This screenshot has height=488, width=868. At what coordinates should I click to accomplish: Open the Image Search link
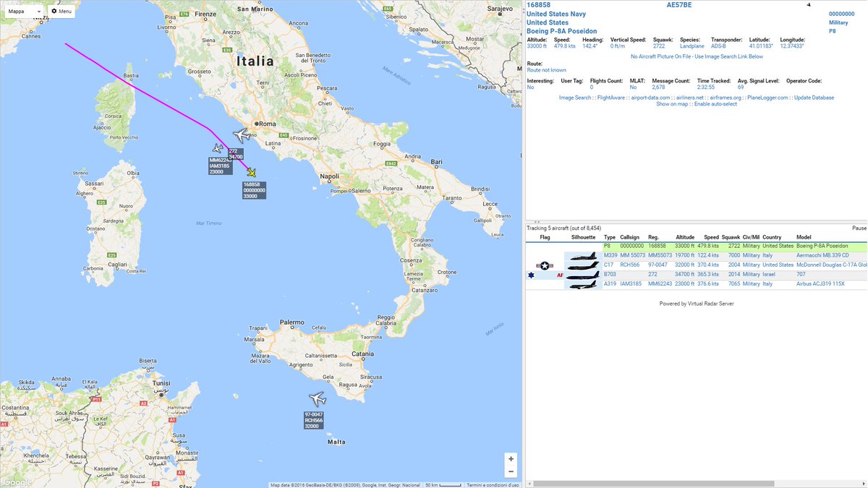(575, 98)
